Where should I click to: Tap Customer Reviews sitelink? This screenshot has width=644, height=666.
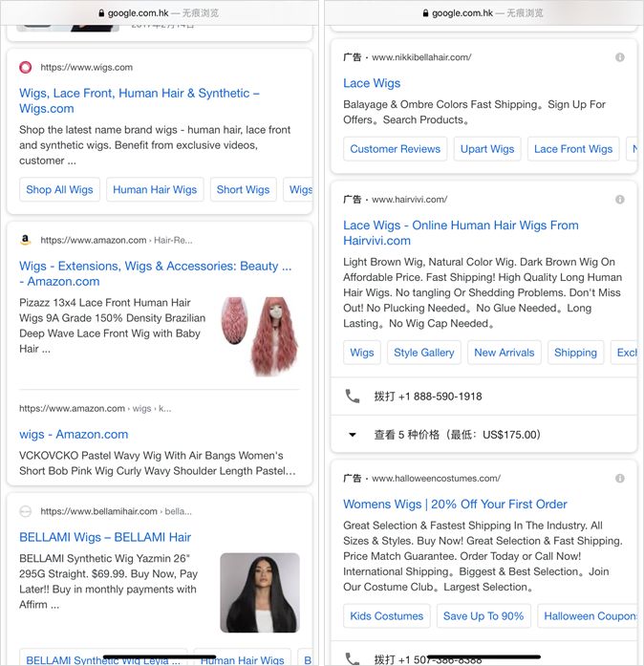click(x=395, y=149)
